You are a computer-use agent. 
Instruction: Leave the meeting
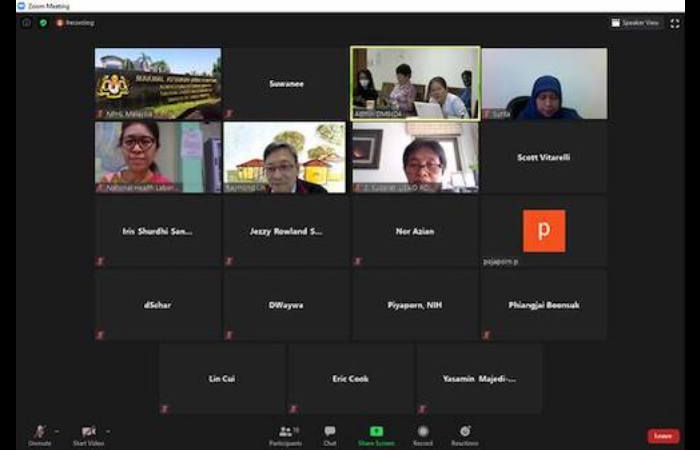(x=663, y=436)
